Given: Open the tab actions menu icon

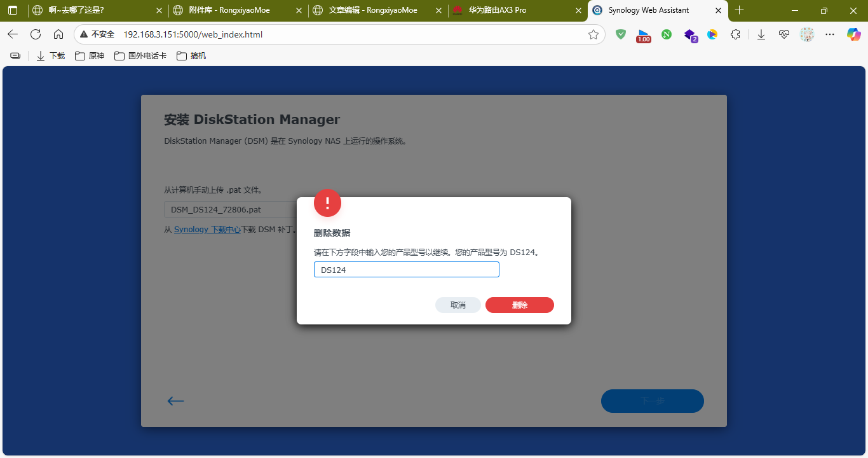Looking at the screenshot, I should (x=13, y=10).
